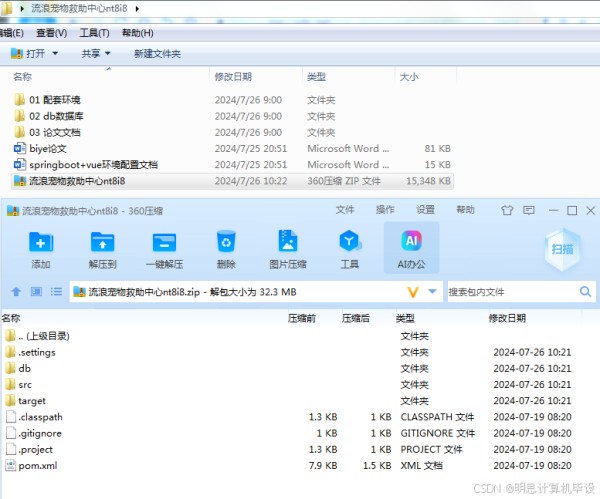600x499 pixels.
Task: Open the 查看(V) menu in Explorer
Action: [52, 33]
